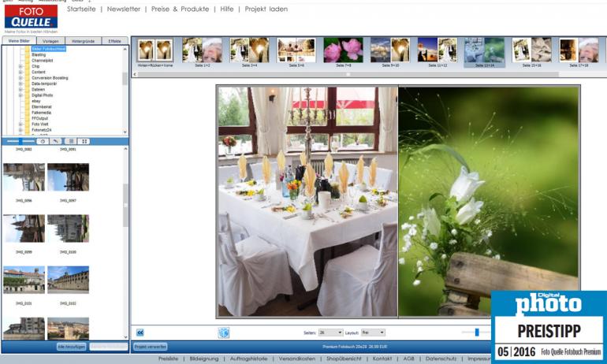
Task: Open page spread Seite 7+8
Action: (344, 53)
